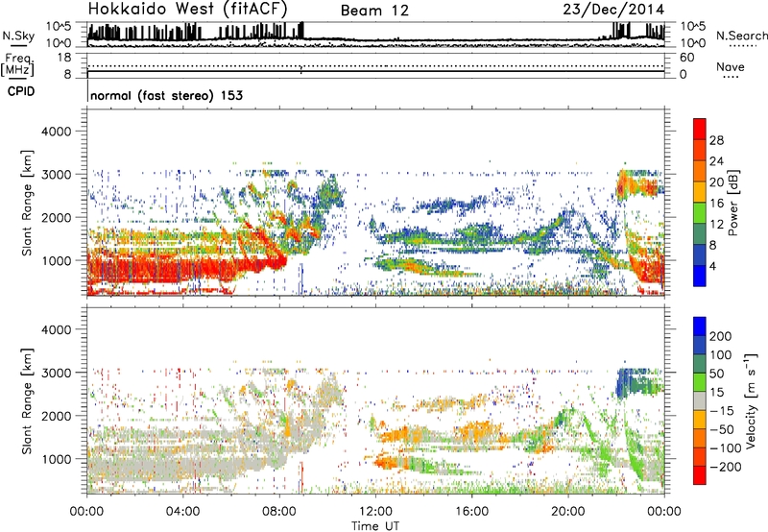This screenshot has width=768, height=532.
Task: Click the '4000' tick on the power panel axis
Action: click(x=56, y=132)
